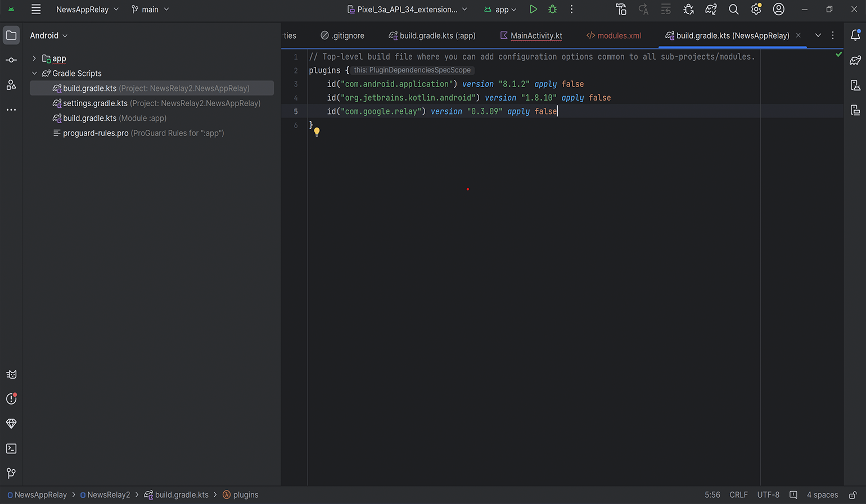This screenshot has width=866, height=504.
Task: Open the App Quality Insights window
Action: 11,424
